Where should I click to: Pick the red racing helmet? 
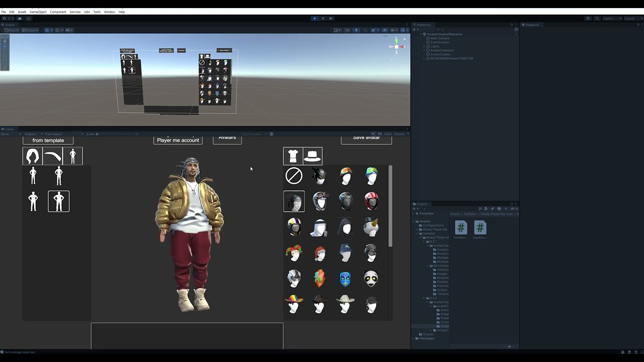click(x=371, y=201)
